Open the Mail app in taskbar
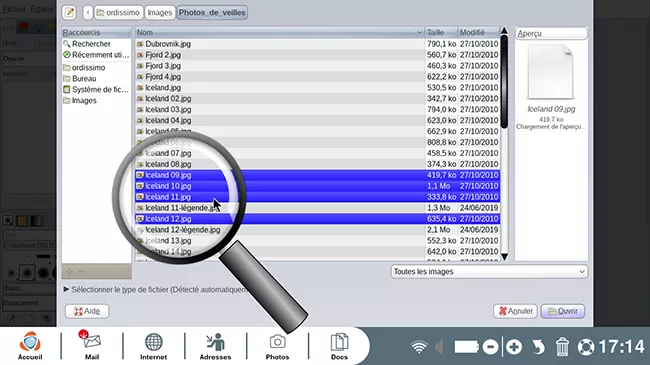The width and height of the screenshot is (650, 365). pos(92,346)
